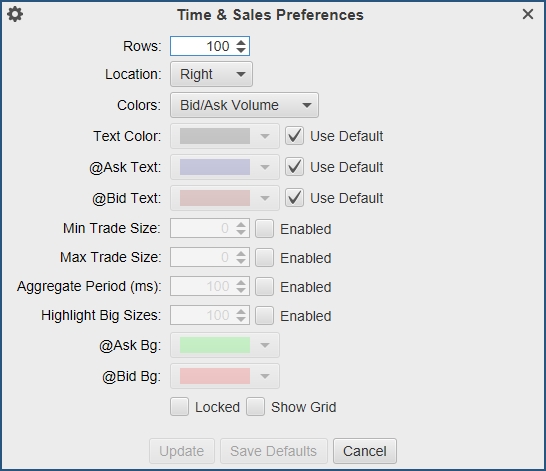Decrease Rows value with down arrow

tap(241, 50)
